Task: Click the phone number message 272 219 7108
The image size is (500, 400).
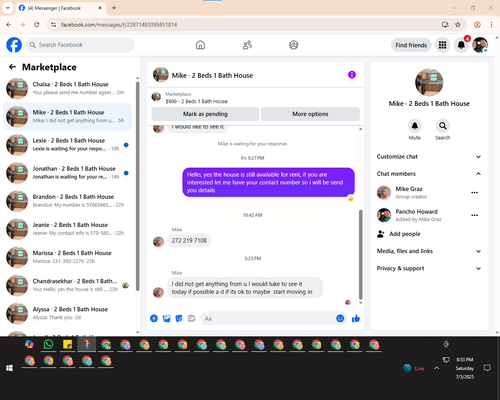Action: 189,240
